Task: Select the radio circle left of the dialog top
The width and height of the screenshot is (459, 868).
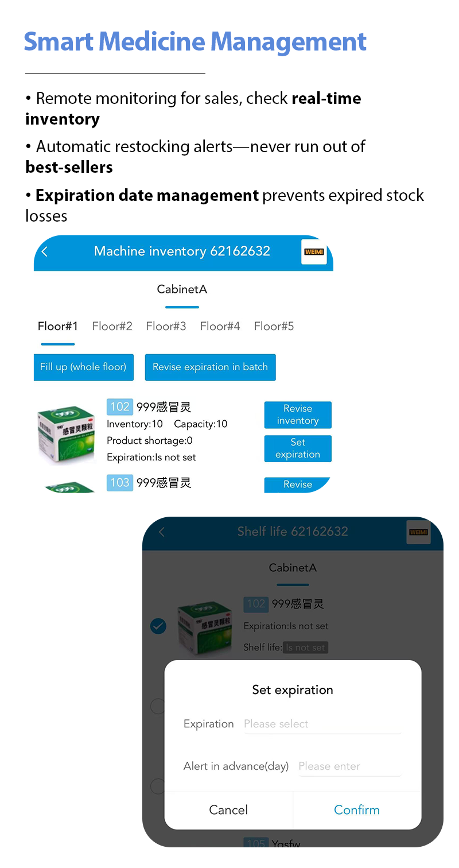Action: 157,706
